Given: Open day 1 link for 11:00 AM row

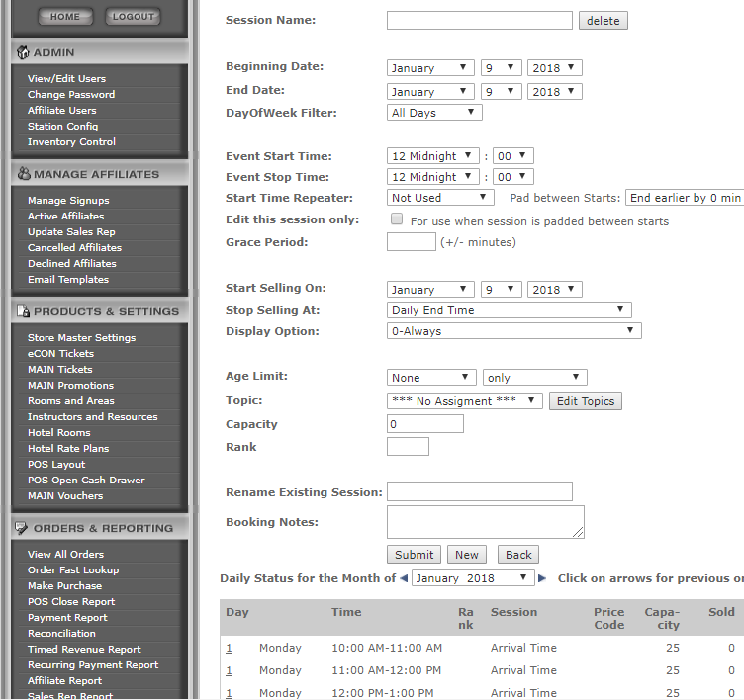Looking at the screenshot, I should (x=230, y=670).
